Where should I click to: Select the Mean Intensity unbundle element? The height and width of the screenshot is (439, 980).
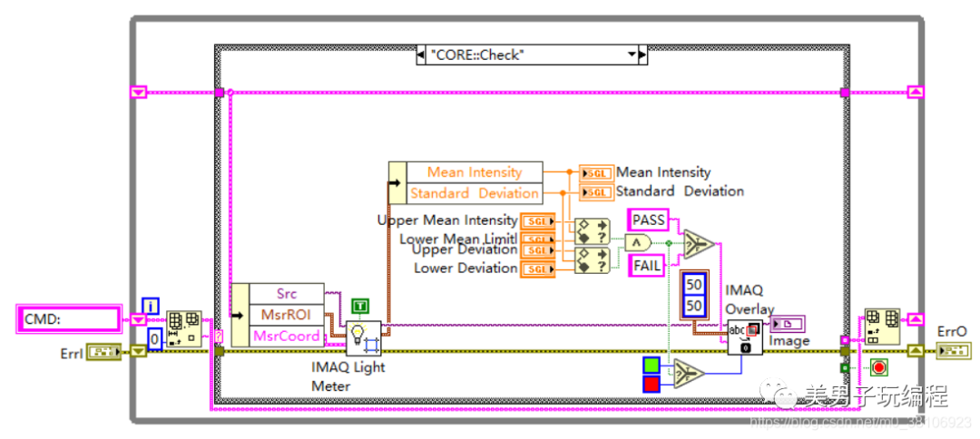[475, 171]
